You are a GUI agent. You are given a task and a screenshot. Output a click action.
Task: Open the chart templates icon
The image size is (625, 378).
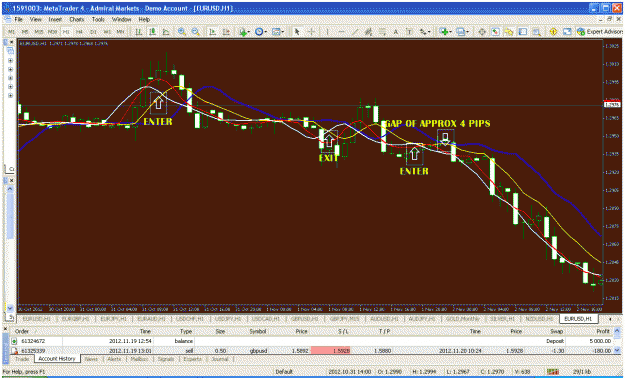pos(276,32)
